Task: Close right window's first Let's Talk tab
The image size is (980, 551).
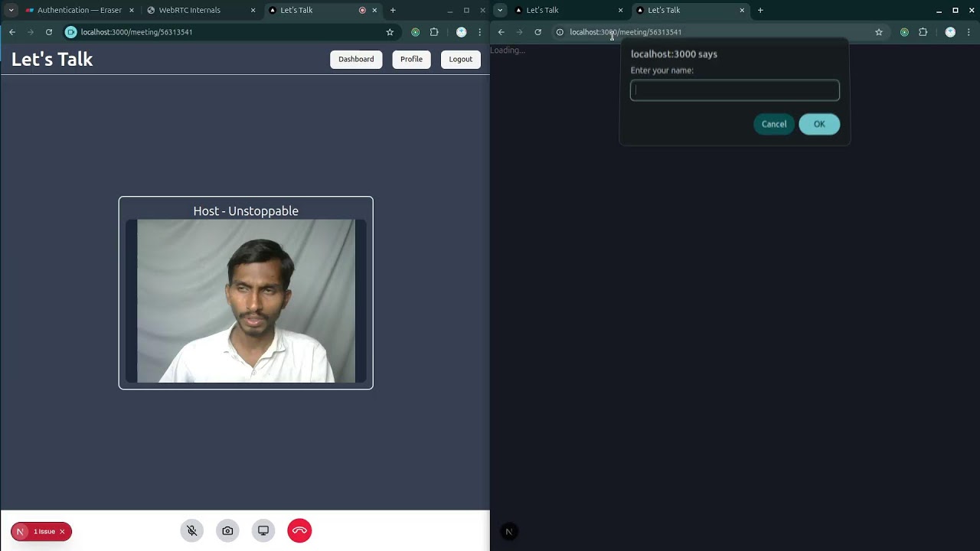Action: [x=620, y=10]
